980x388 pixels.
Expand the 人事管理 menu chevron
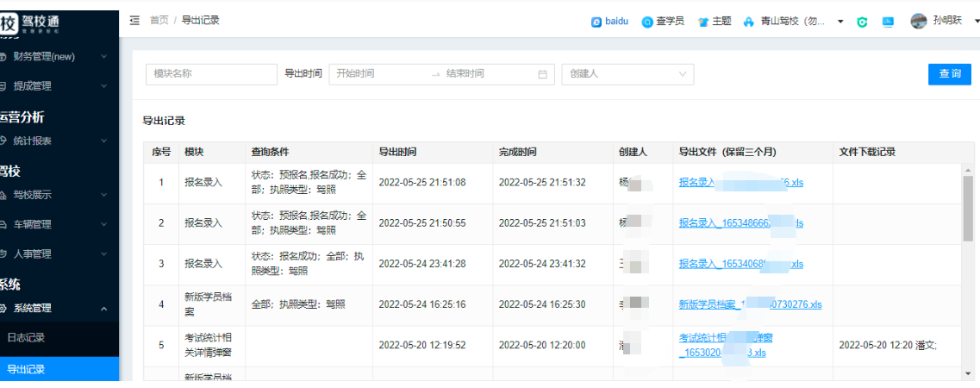[103, 254]
